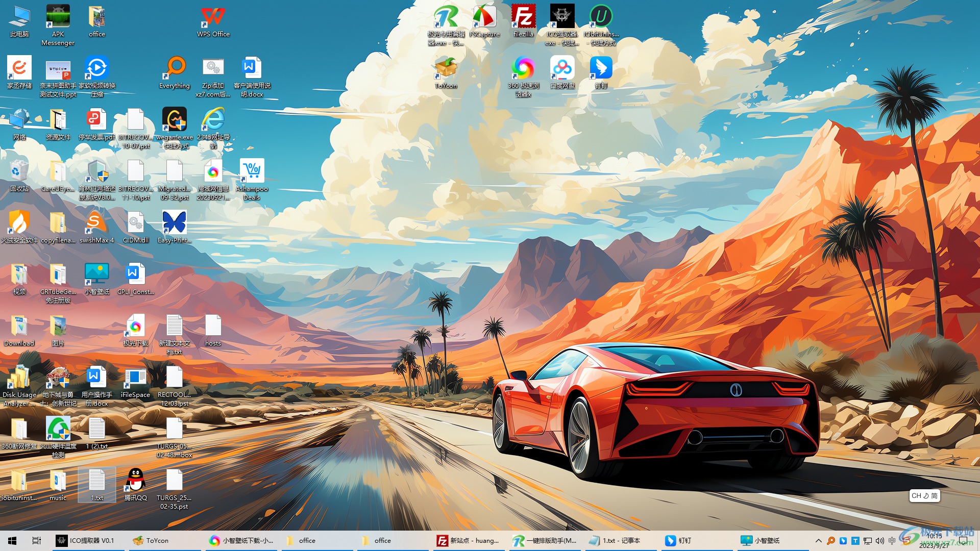Open the volume control in tray
The image size is (980, 551).
click(x=879, y=541)
